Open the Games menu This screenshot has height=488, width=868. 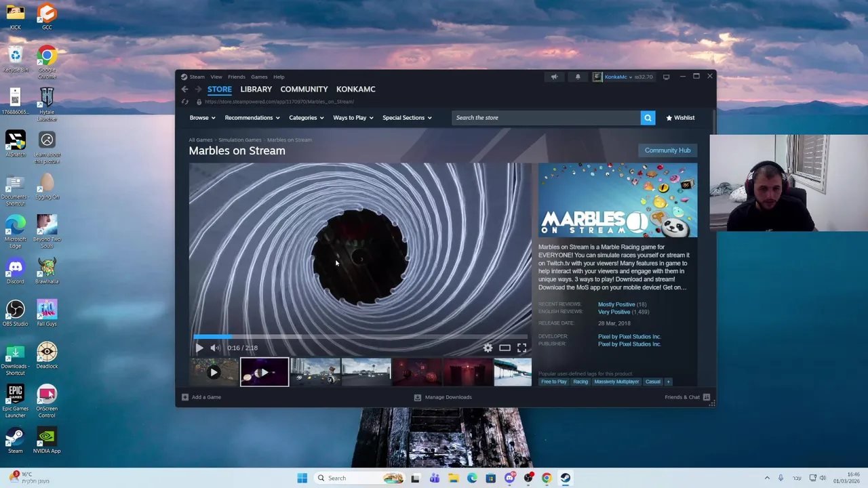click(x=259, y=77)
